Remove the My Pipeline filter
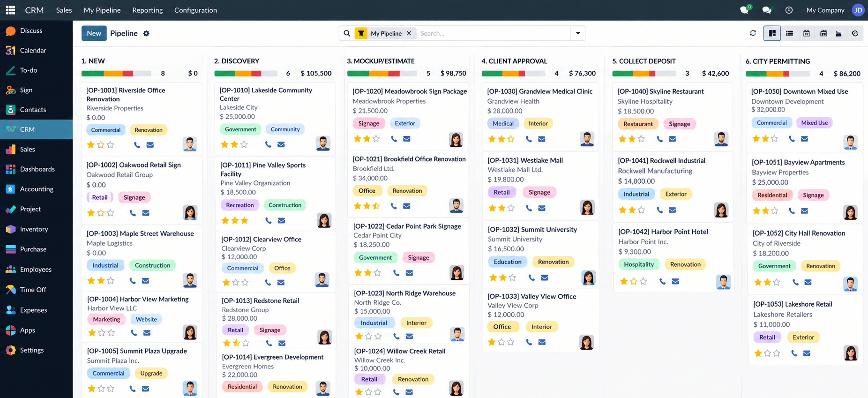 (409, 33)
